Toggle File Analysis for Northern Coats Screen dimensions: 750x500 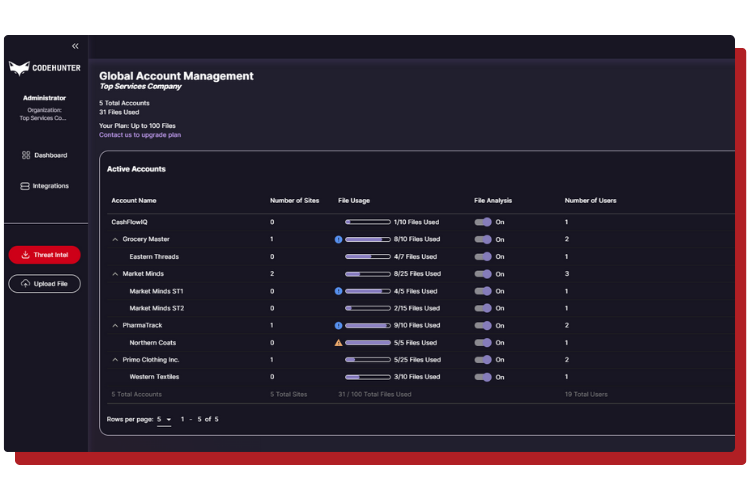(483, 343)
